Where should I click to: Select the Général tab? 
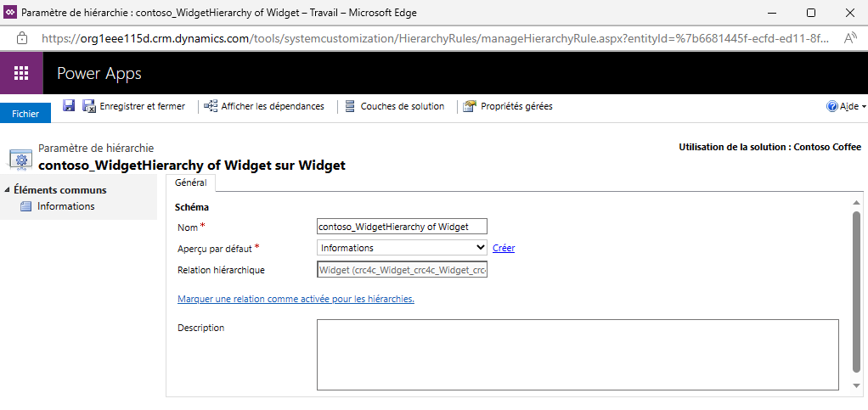click(190, 183)
